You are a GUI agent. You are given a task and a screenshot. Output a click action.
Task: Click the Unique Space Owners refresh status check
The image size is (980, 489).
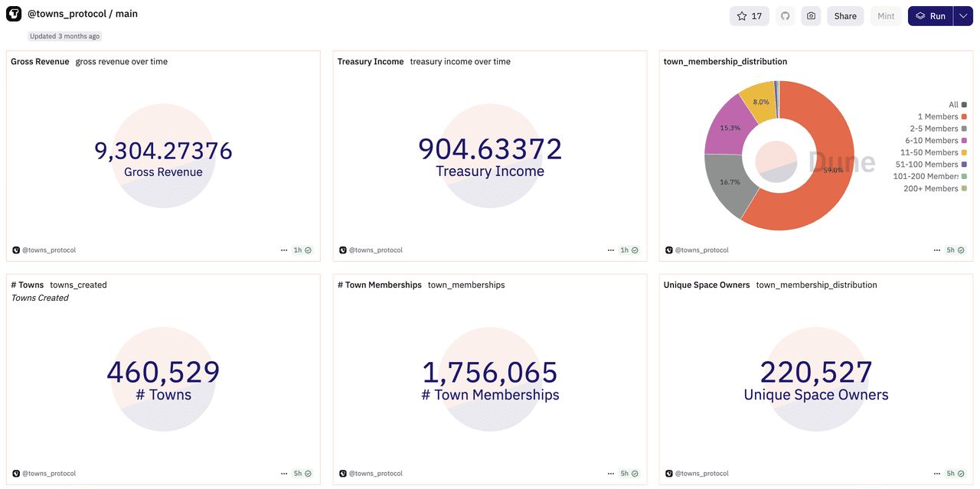tap(961, 474)
